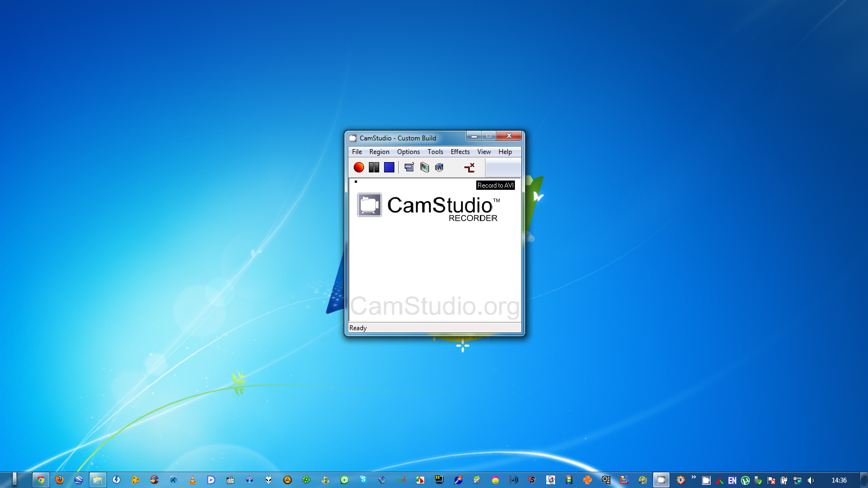Click the red autopan toolbar icon

(469, 168)
